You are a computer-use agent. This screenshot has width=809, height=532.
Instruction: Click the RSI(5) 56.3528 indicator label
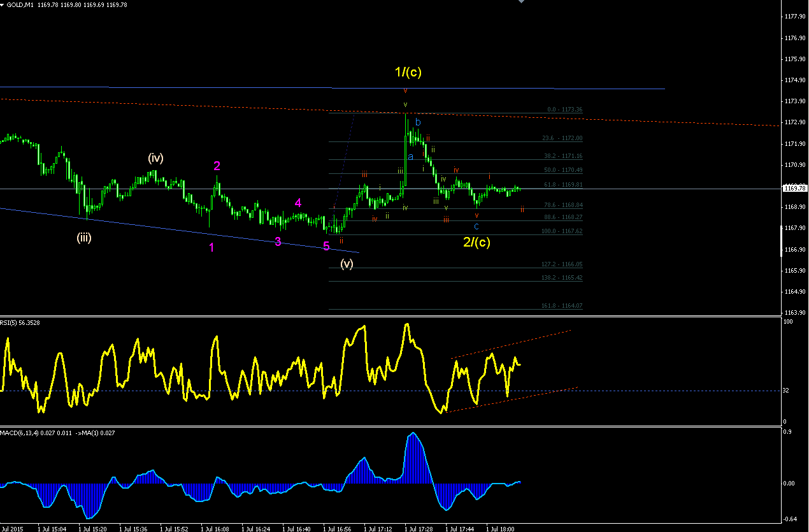pos(20,323)
